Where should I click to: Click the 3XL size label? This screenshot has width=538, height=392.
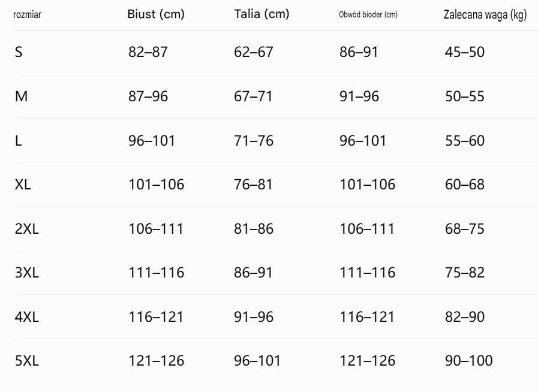coord(27,273)
